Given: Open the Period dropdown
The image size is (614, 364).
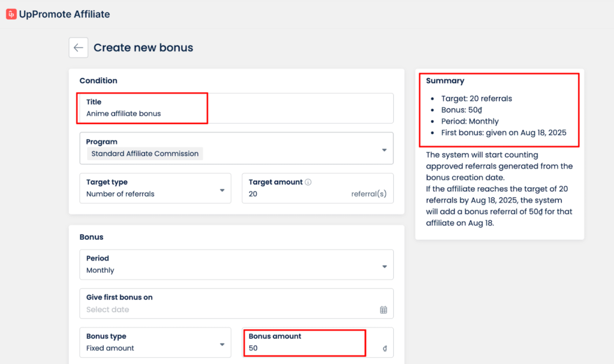Looking at the screenshot, I should [236, 264].
